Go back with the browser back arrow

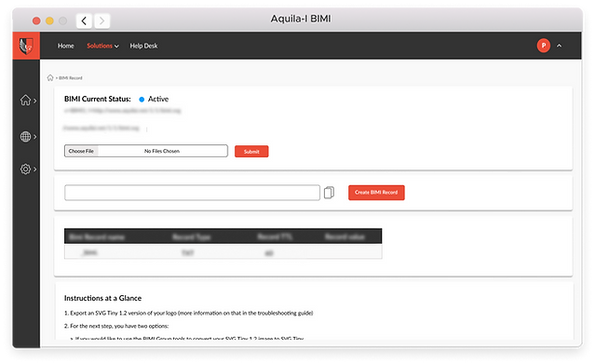(x=84, y=20)
